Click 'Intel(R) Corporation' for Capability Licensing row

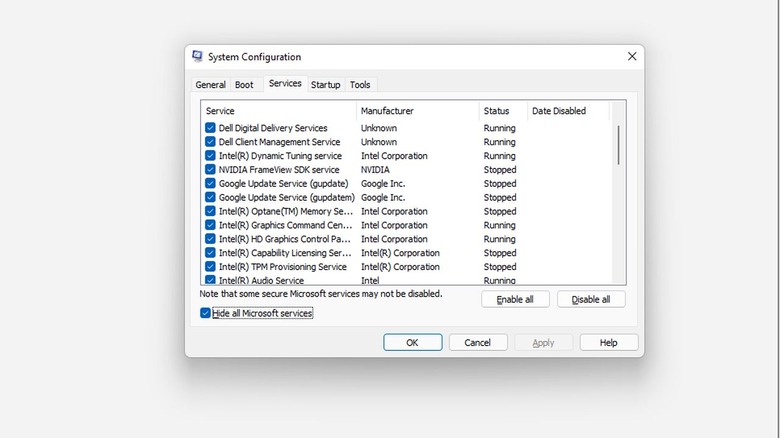[x=400, y=253]
